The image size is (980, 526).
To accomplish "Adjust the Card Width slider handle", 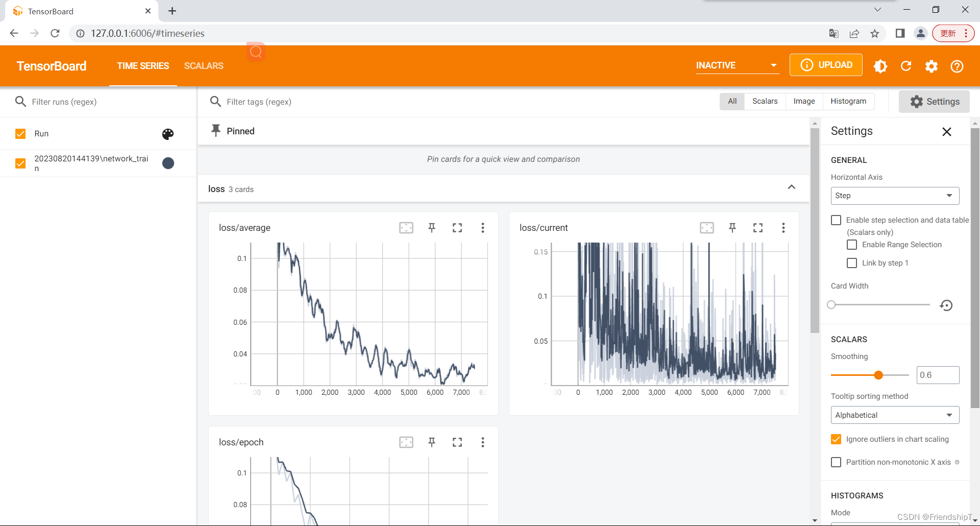I will (831, 305).
